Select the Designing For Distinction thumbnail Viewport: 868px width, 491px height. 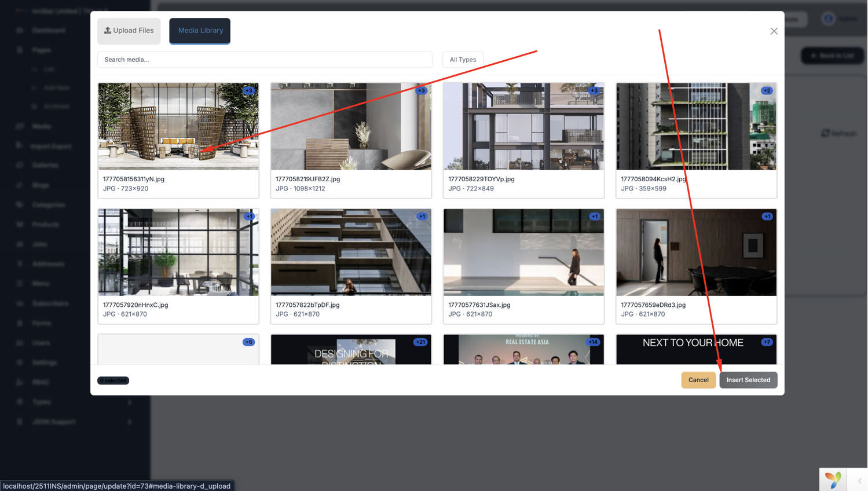[351, 350]
